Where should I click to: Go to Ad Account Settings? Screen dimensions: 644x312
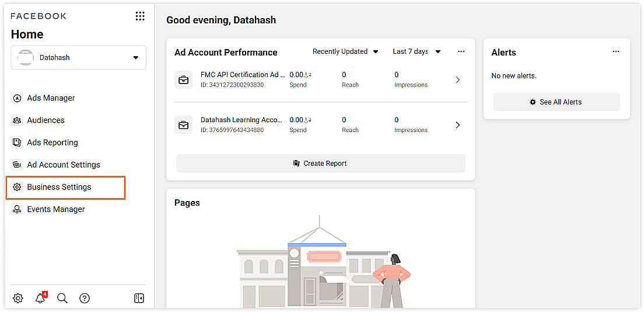tap(64, 165)
